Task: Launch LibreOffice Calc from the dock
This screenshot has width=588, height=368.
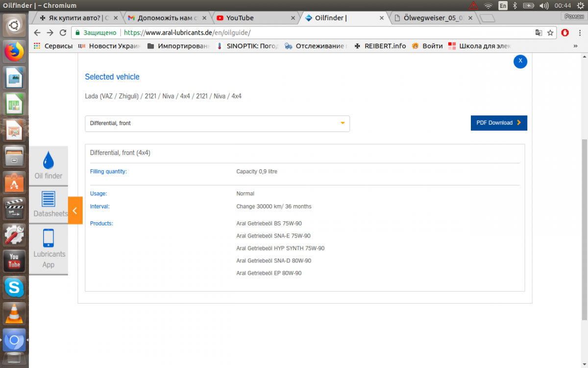Action: coord(14,105)
